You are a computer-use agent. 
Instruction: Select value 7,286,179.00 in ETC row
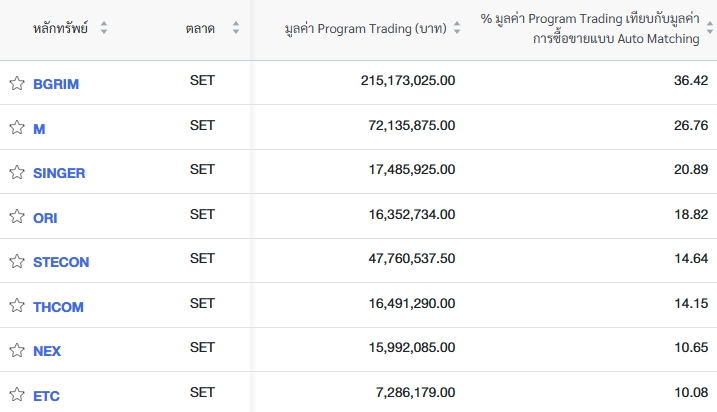(416, 392)
